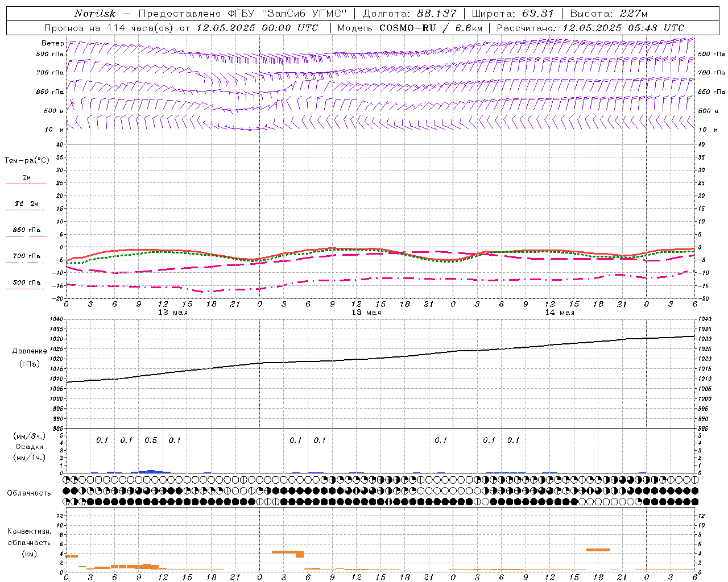Click the "Широта: 69.31" header field
The width and height of the screenshot is (728, 582).
pos(512,14)
